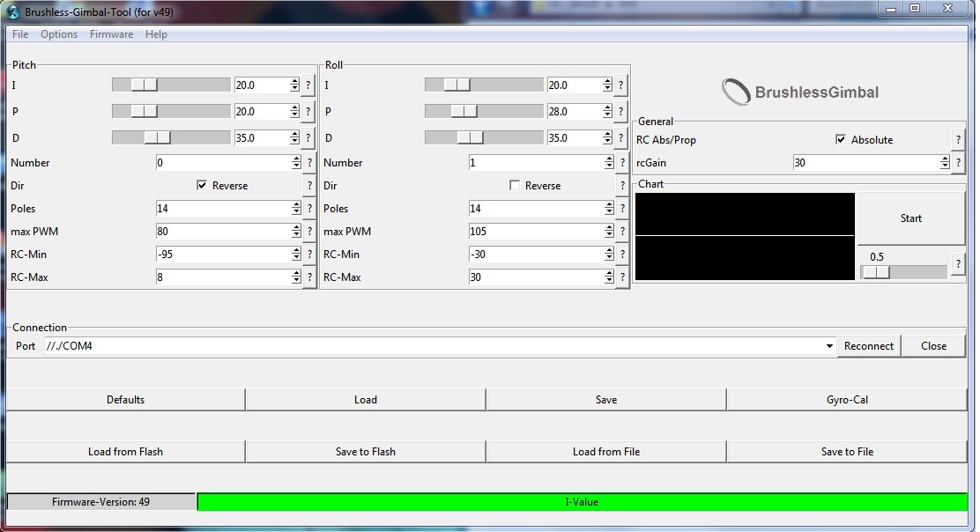980x532 pixels.
Task: Enable the Roll Dir Reverse checkbox
Action: click(x=516, y=186)
